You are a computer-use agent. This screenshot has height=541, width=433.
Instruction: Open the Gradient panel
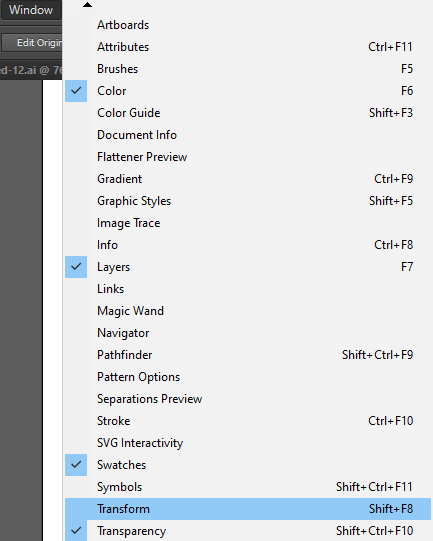click(x=248, y=179)
